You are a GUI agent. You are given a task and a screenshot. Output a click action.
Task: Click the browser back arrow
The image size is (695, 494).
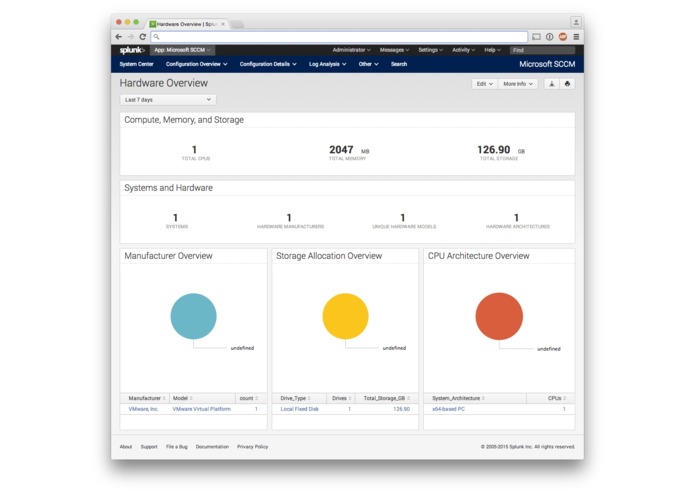click(118, 37)
